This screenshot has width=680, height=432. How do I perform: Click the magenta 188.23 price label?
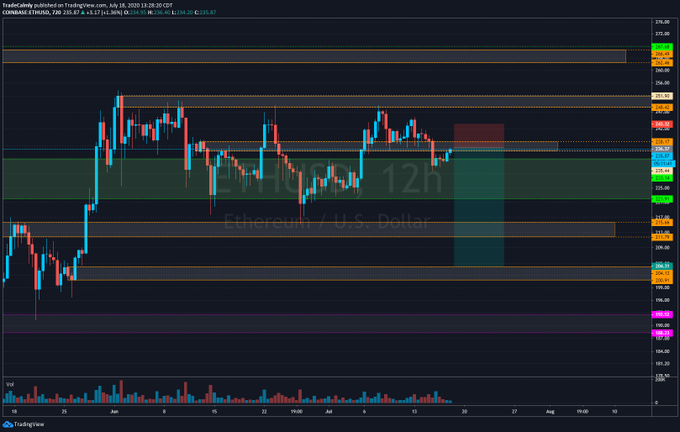[662, 333]
